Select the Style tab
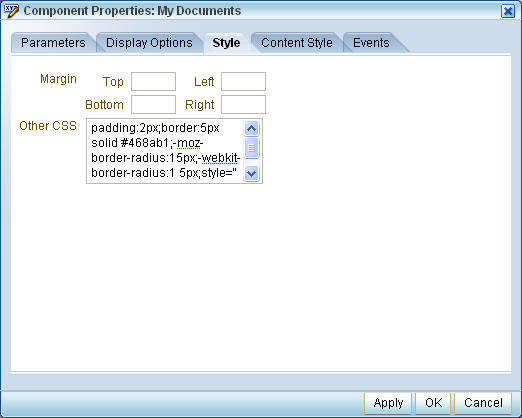This screenshot has width=522, height=418. tap(226, 43)
